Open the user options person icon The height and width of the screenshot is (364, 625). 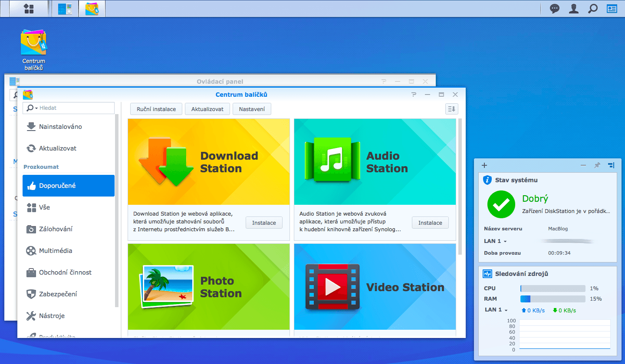[x=573, y=9]
